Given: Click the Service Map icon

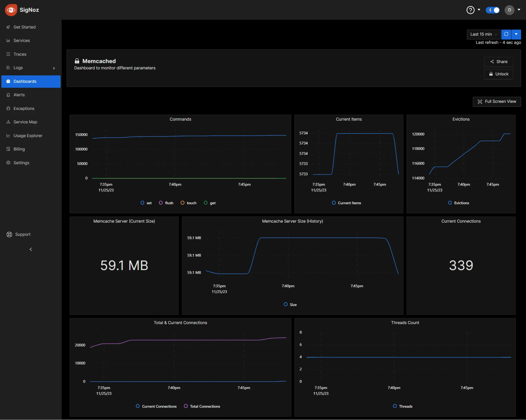Looking at the screenshot, I should pyautogui.click(x=8, y=122).
